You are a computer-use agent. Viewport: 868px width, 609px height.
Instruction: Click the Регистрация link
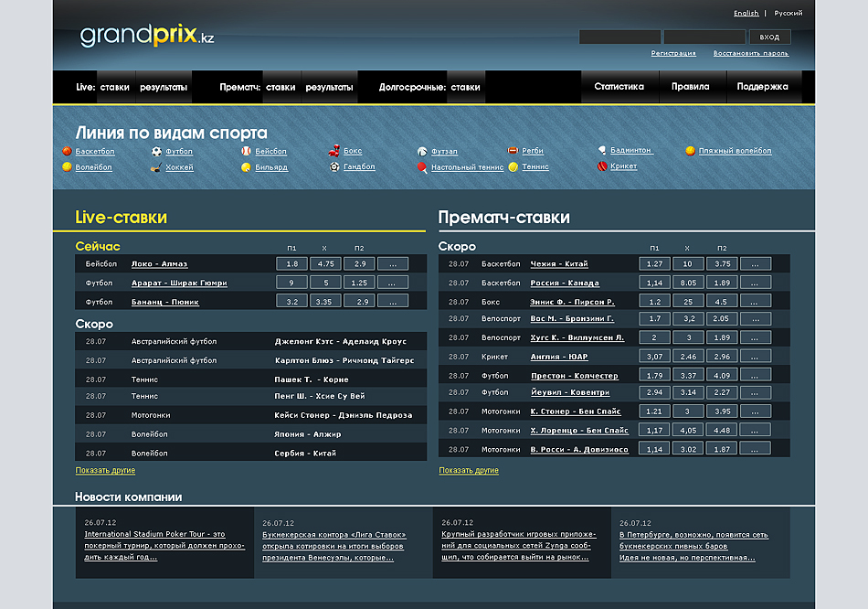coord(673,54)
